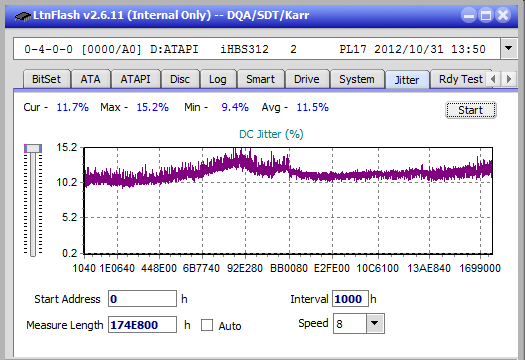This screenshot has width=525, height=360.
Task: Click the x-axis label 92E280
Action: (x=245, y=268)
